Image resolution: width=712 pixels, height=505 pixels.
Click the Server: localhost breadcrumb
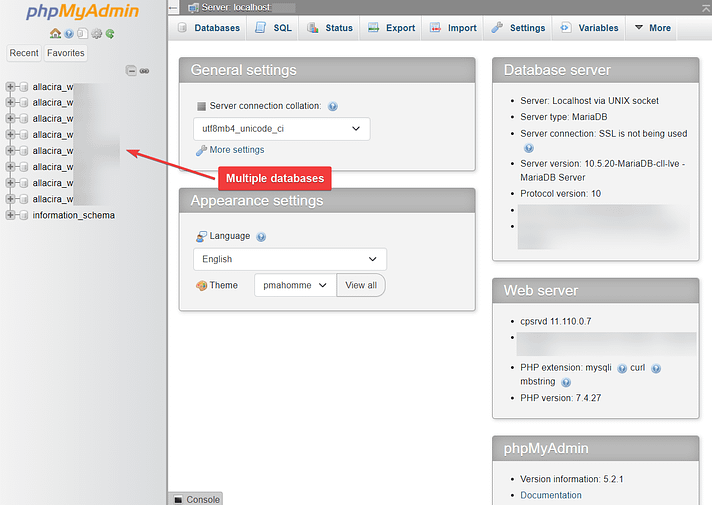point(236,7)
